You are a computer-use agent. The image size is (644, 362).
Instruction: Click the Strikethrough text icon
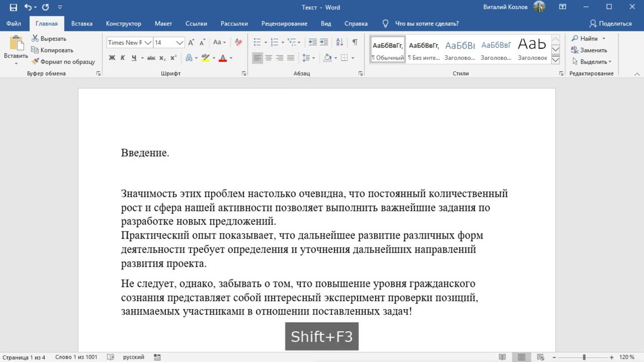[151, 58]
